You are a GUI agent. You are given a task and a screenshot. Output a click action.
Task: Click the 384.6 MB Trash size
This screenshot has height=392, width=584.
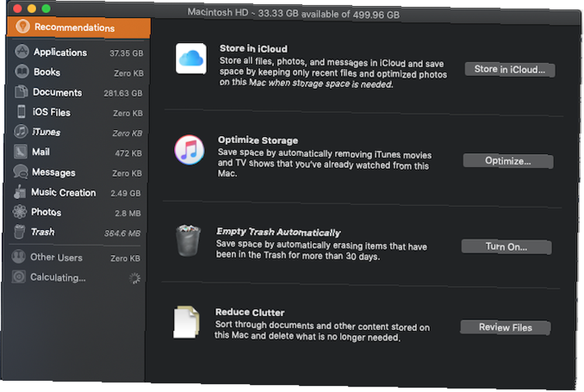tap(122, 233)
